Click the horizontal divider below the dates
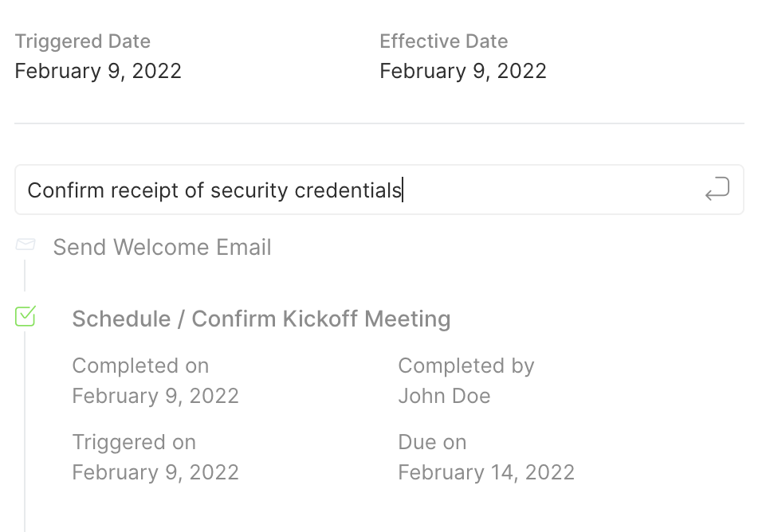 [x=379, y=123]
